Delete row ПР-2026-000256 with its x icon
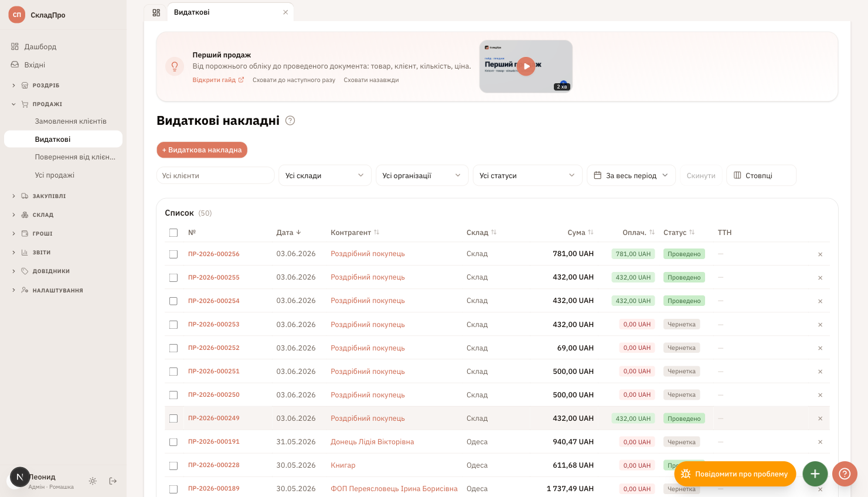Viewport: 868px width, 497px height. coord(820,254)
